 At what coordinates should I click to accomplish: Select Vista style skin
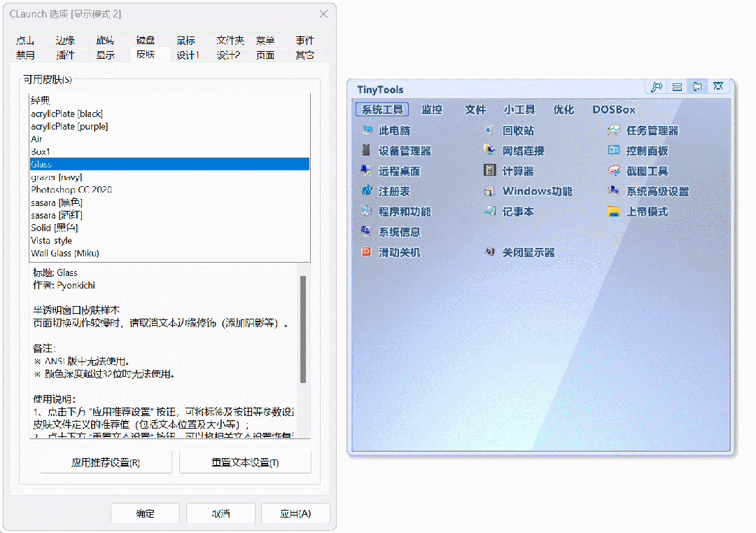click(169, 240)
